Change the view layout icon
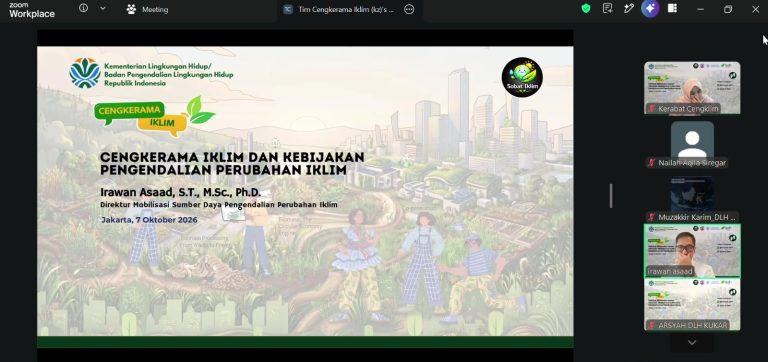The image size is (768, 362). point(672,8)
